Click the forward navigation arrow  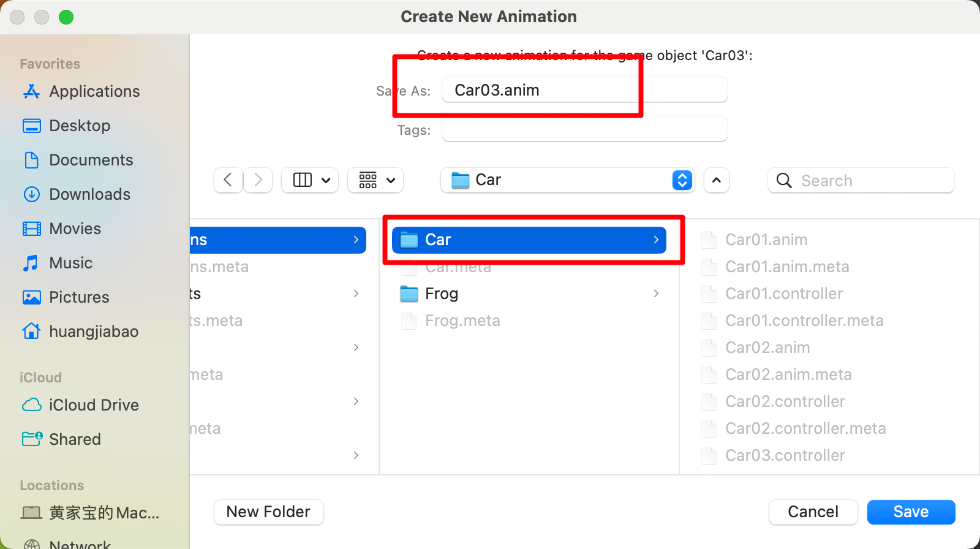pos(258,180)
